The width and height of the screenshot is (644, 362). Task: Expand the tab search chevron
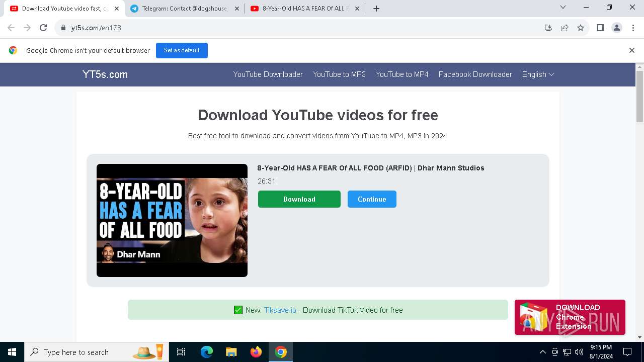pos(563,7)
